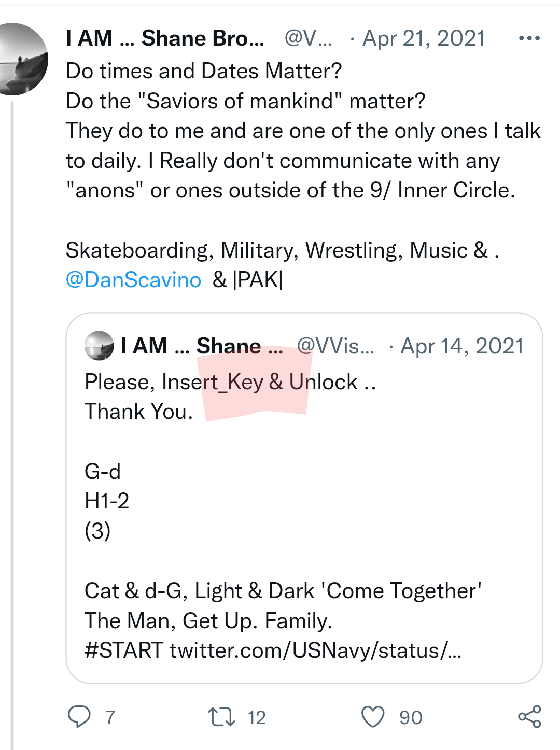Click the small avatar in quoted tweet

coord(99,346)
